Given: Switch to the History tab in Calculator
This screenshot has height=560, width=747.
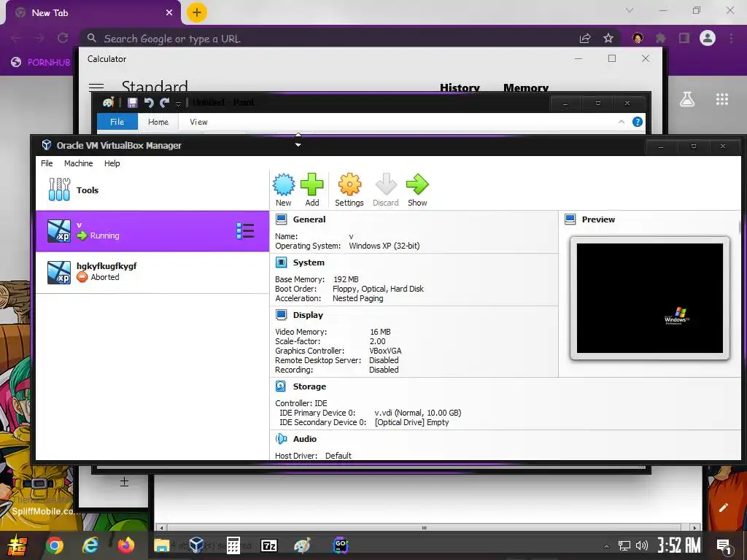Looking at the screenshot, I should point(460,87).
